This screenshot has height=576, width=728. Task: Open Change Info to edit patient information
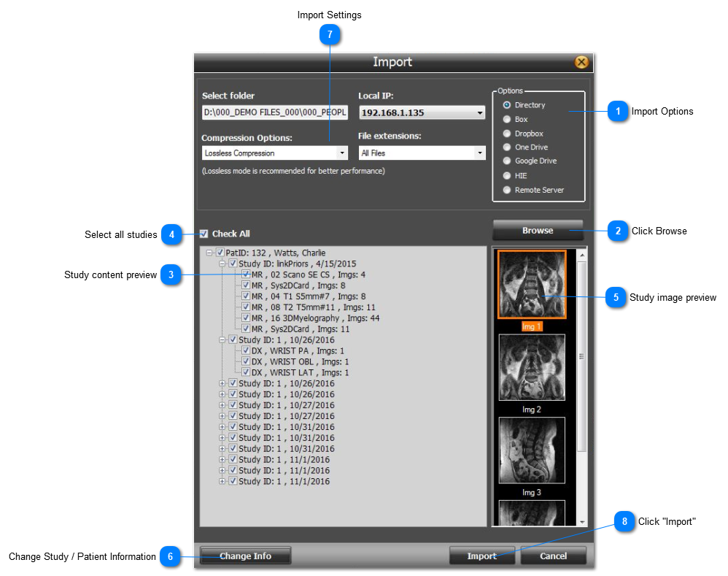coord(245,556)
